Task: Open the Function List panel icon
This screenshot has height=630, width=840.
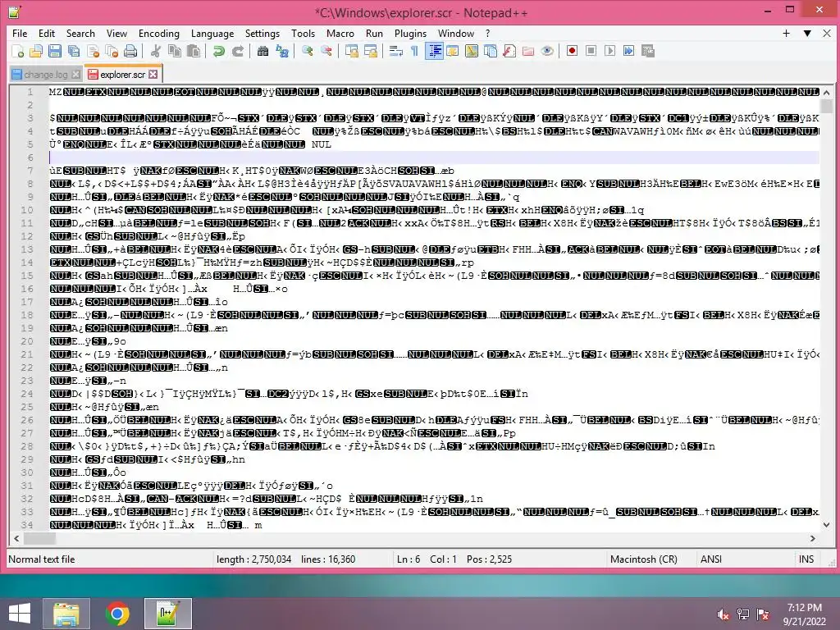Action: coord(509,51)
